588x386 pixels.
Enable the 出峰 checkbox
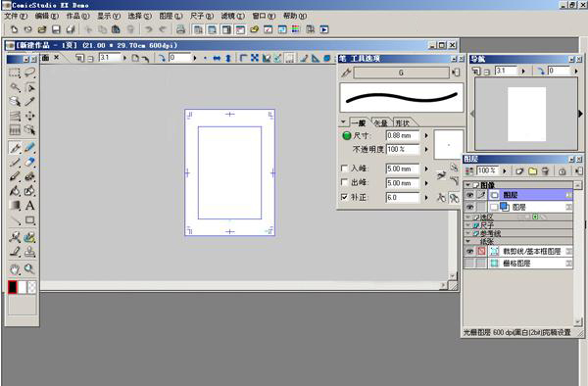(344, 182)
